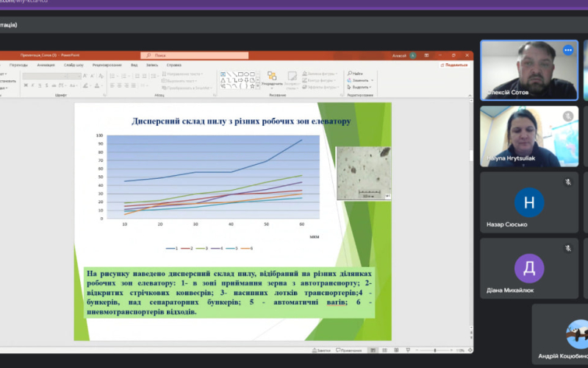Viewport: 588px width, 368px height.
Task: Open the Эффекты фигуры dropdown
Action: (x=320, y=87)
